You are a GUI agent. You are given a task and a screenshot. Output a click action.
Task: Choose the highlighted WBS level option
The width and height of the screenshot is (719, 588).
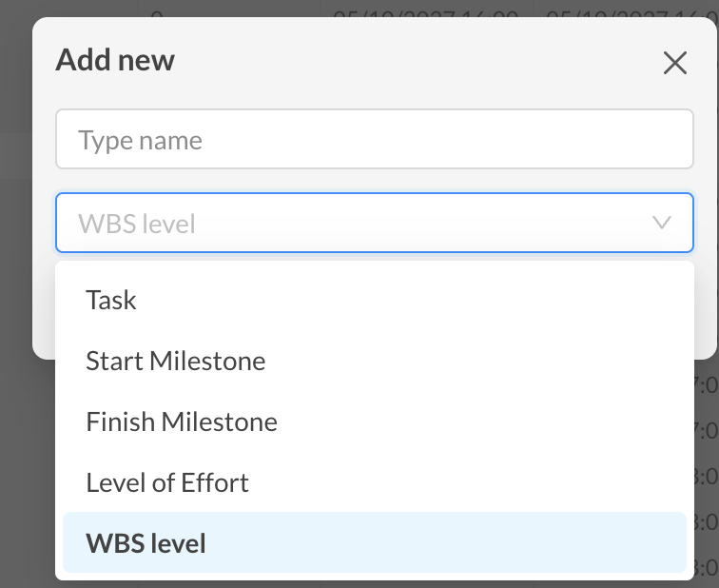click(x=374, y=542)
